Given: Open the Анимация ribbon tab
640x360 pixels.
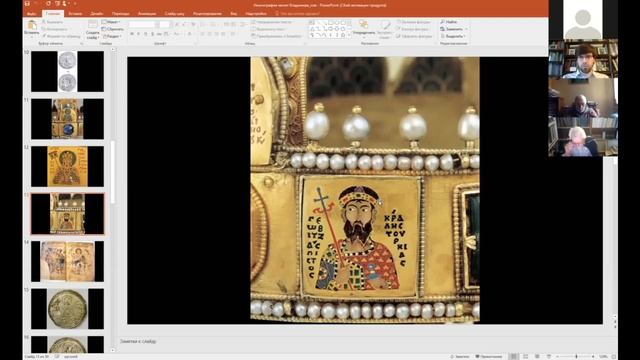Looking at the screenshot, I should (147, 13).
